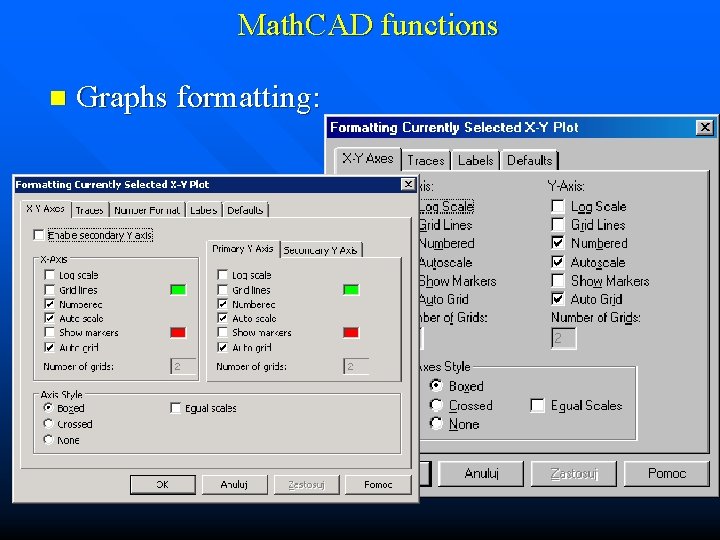Click Y-Axis Number of Grids field, back dialog

coord(563,338)
